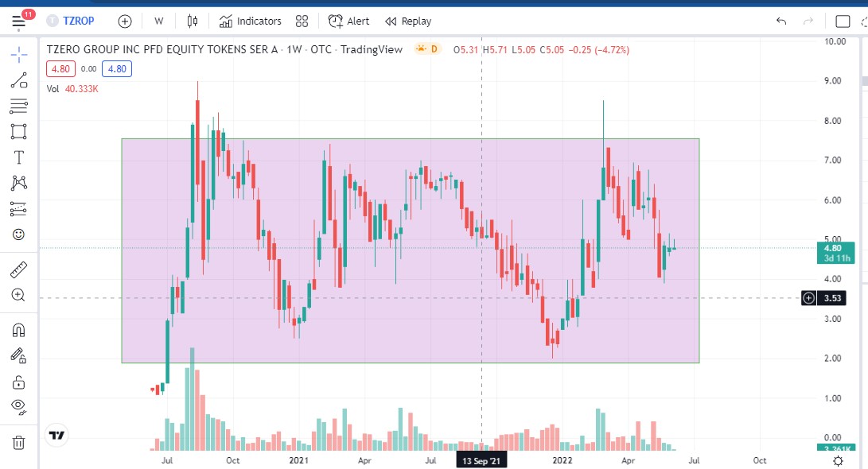868x469 pixels.
Task: Click the blue 4.80 buy price box
Action: 117,69
